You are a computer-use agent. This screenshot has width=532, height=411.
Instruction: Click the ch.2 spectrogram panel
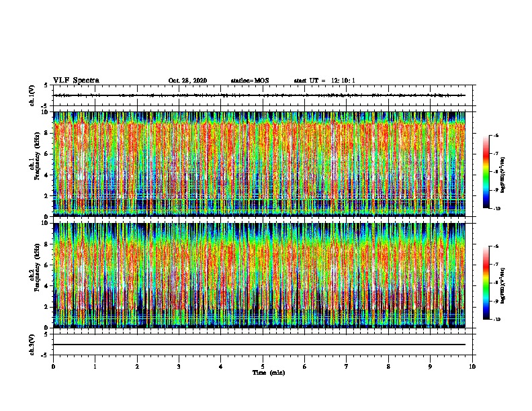(x=259, y=275)
